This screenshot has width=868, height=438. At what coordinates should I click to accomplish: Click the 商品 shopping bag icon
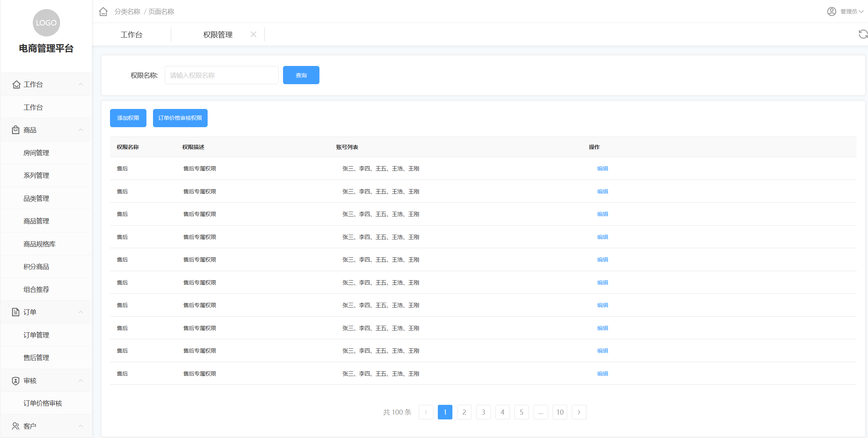click(16, 130)
